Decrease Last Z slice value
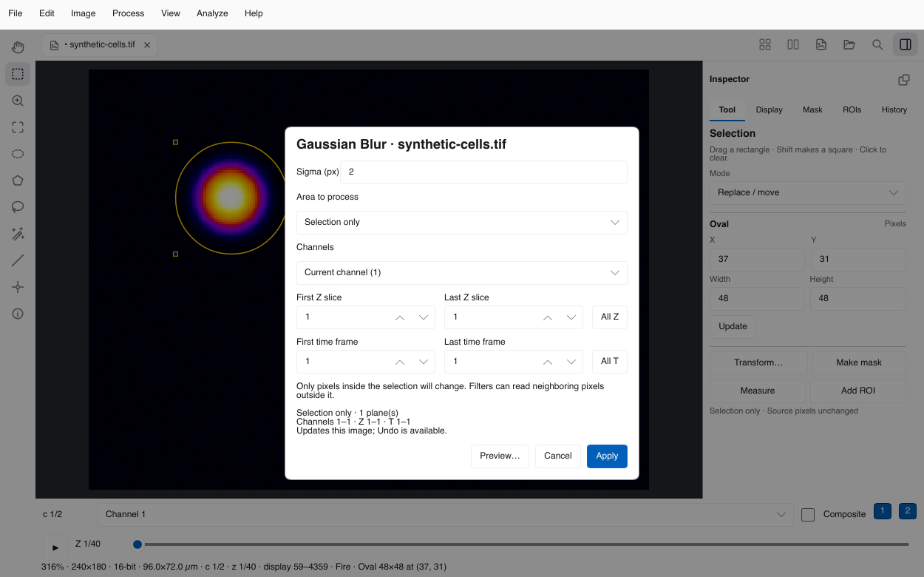 click(571, 317)
